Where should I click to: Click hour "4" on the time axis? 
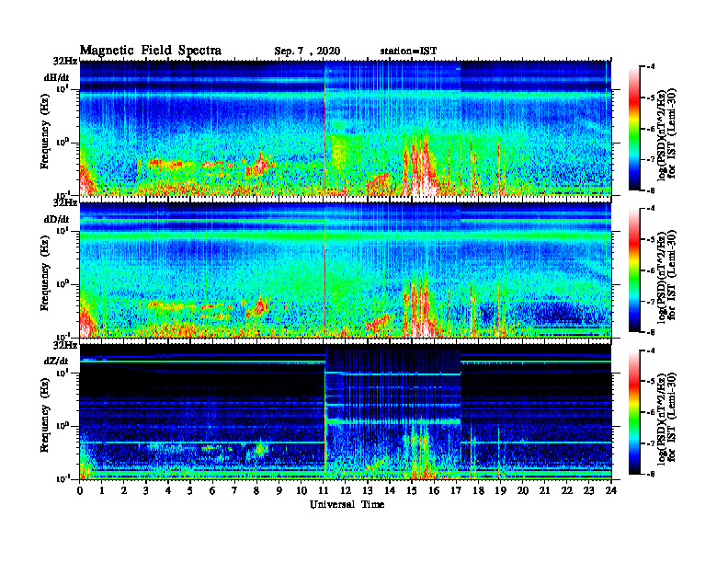(168, 490)
